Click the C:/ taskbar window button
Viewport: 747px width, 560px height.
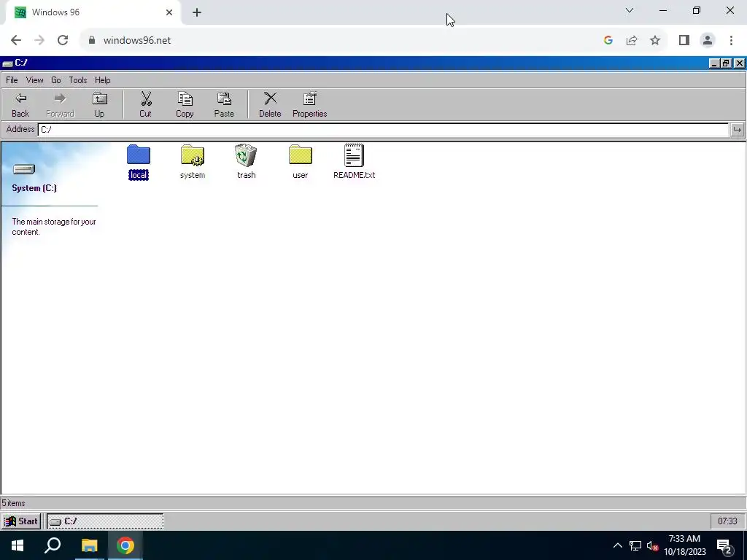click(105, 521)
